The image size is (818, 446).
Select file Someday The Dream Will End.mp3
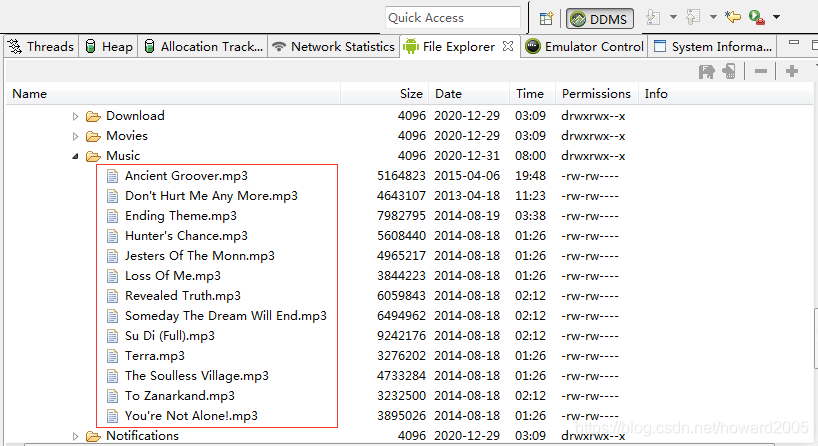(226, 316)
